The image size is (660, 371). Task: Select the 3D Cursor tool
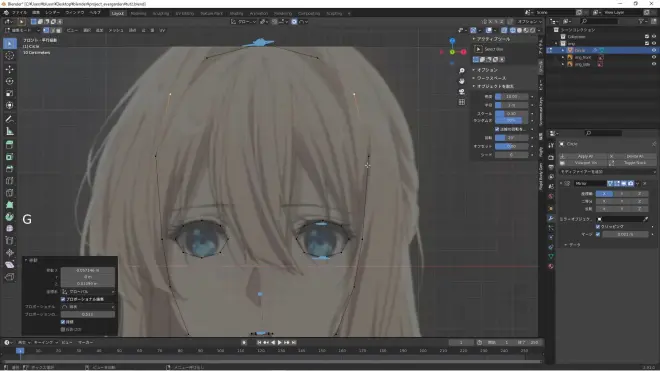tap(10, 56)
